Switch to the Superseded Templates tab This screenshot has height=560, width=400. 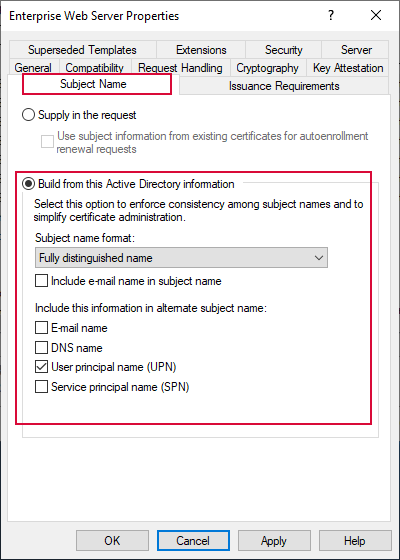tap(82, 50)
